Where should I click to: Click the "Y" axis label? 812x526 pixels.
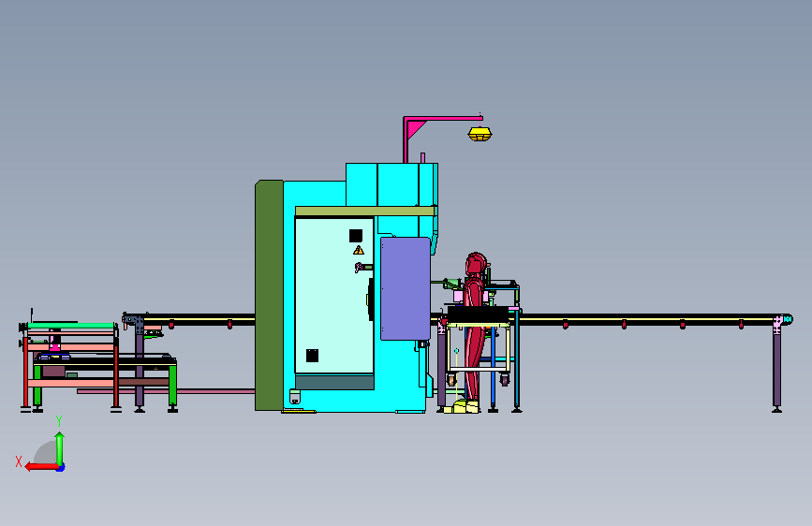(x=59, y=421)
